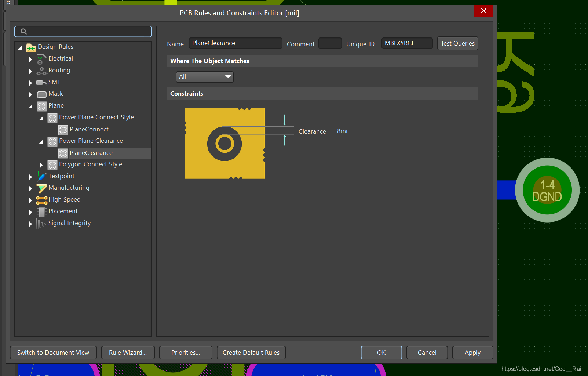The height and width of the screenshot is (376, 588).
Task: Expand the Mask rules node
Action: 30,95
